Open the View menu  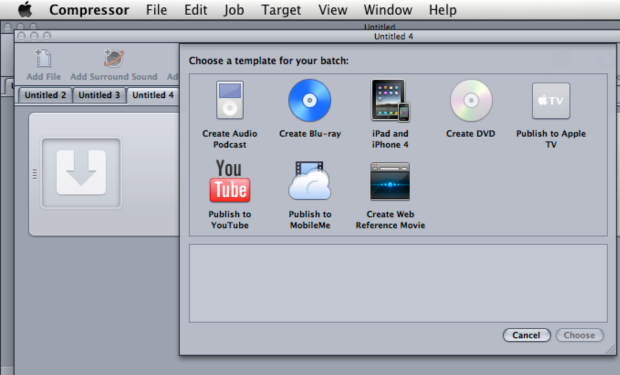pyautogui.click(x=333, y=9)
